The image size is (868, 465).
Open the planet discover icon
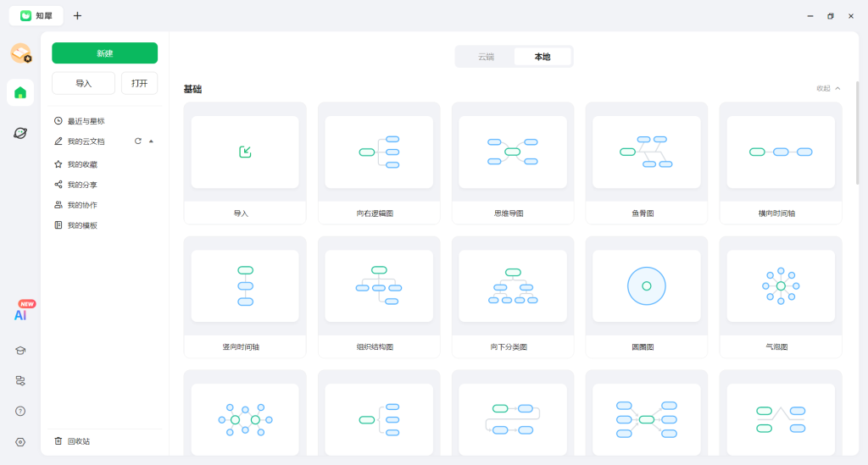click(20, 133)
